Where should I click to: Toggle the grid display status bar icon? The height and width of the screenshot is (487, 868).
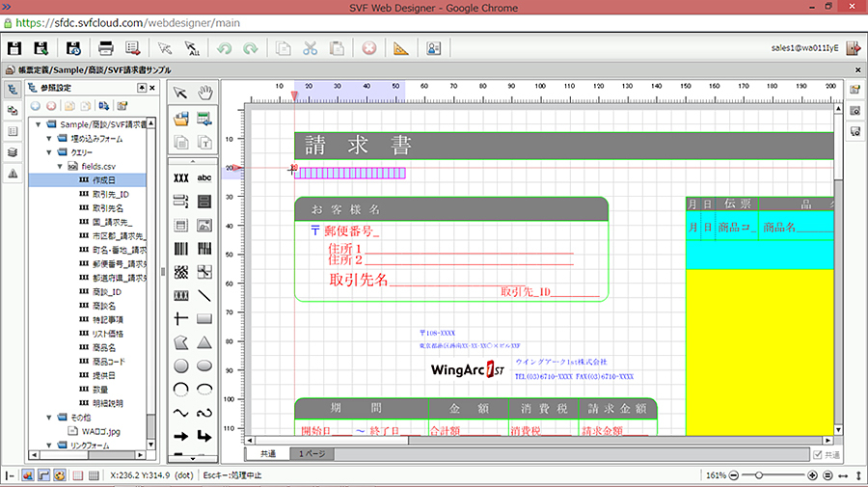pos(77,475)
